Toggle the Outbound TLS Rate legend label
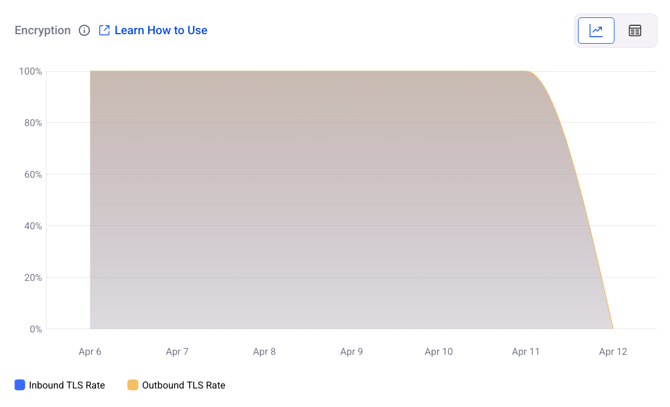 coord(183,385)
